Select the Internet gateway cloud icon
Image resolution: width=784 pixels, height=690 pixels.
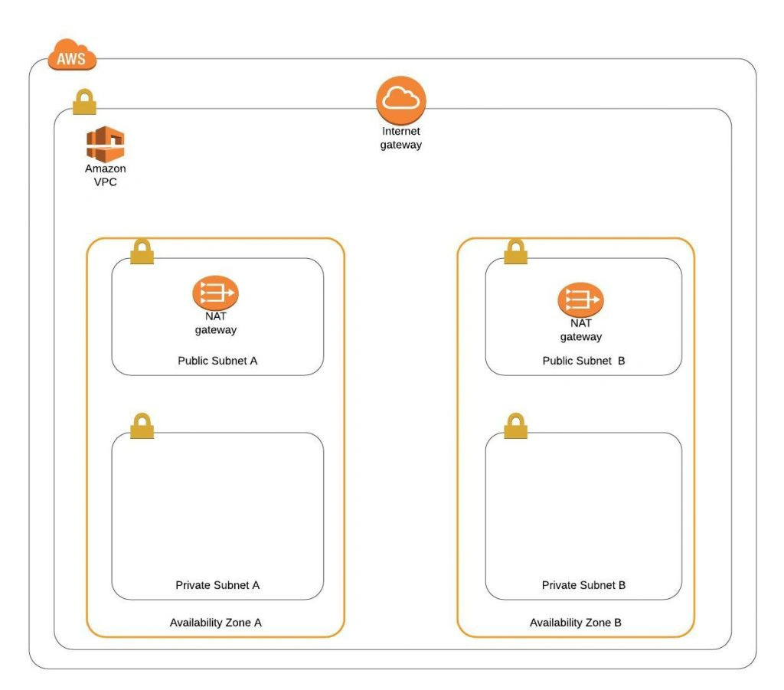click(401, 100)
